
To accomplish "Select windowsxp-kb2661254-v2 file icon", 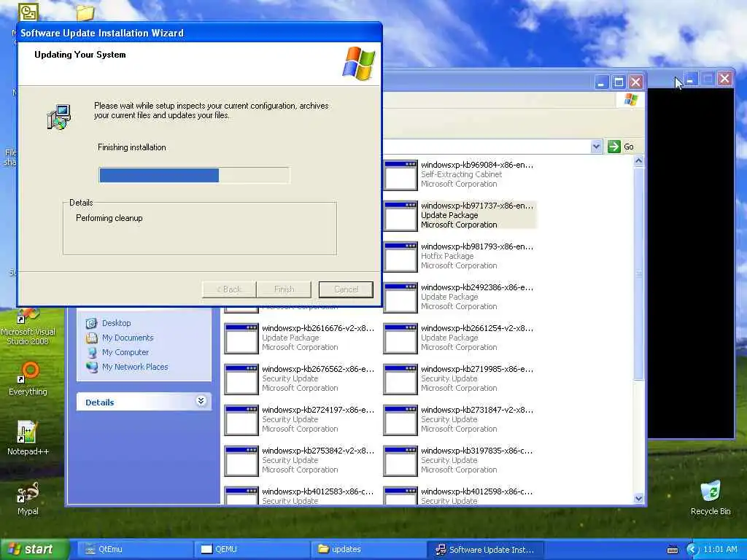I will (400, 338).
